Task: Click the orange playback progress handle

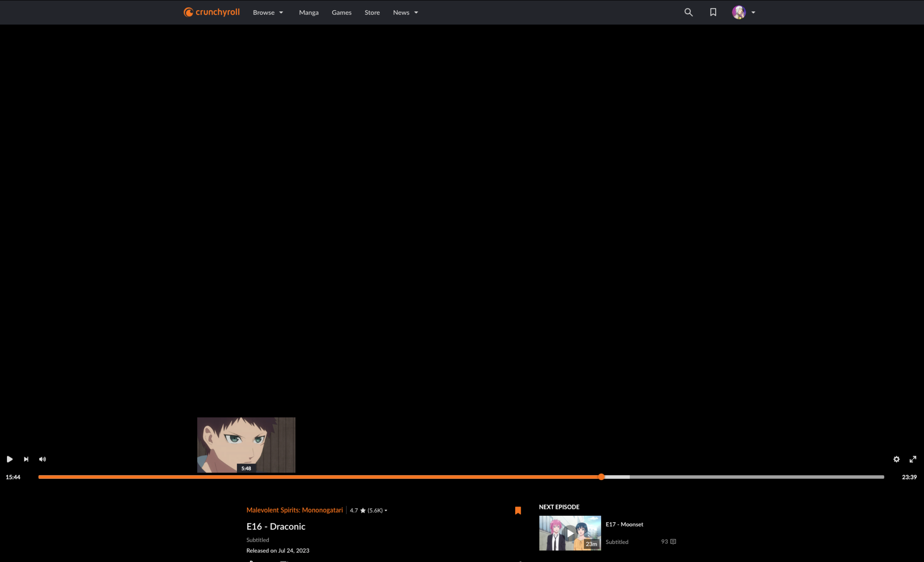Action: coord(601,477)
